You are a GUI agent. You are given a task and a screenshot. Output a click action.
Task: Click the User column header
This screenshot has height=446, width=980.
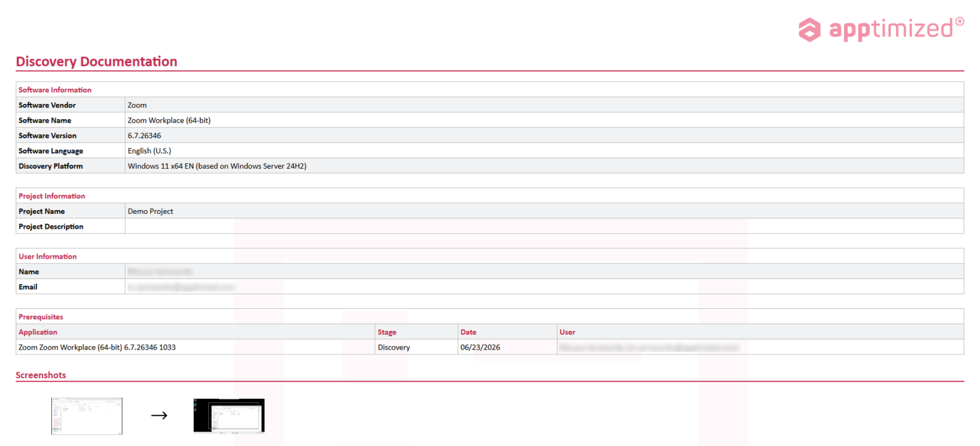click(x=568, y=332)
